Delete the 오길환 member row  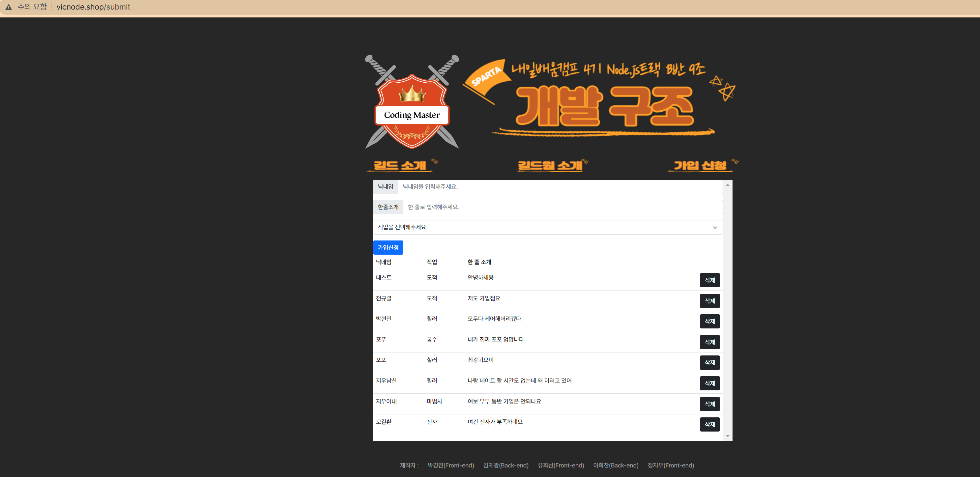pos(709,424)
